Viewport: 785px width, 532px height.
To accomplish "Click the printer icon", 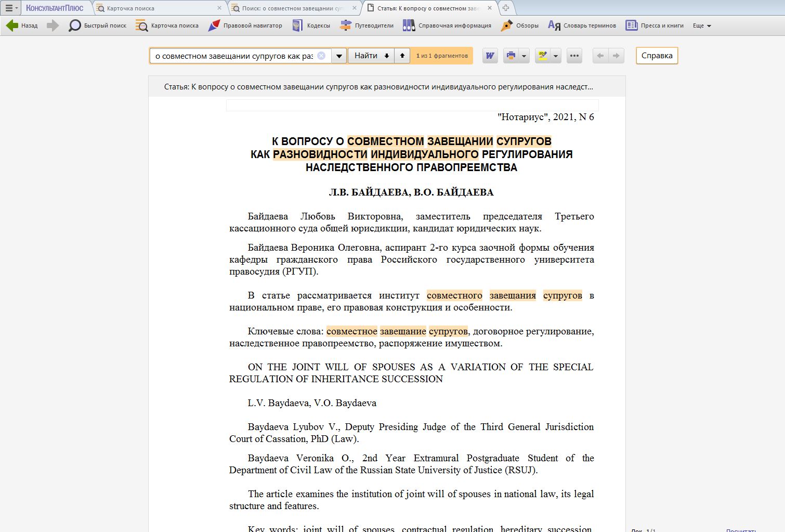I will [511, 56].
